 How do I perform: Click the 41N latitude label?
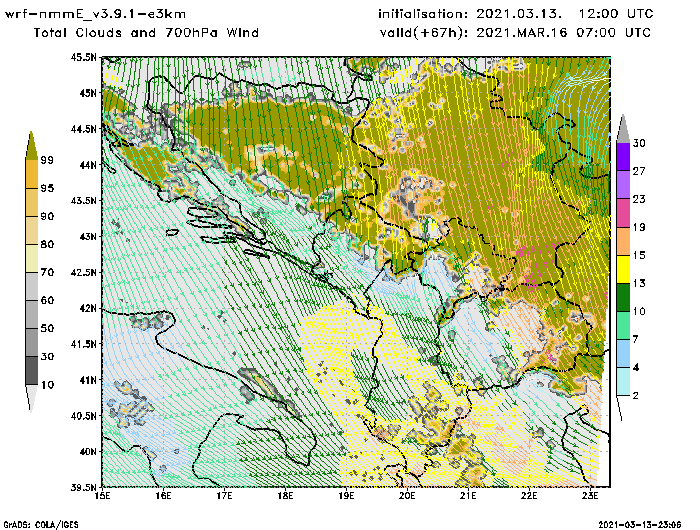(x=88, y=380)
